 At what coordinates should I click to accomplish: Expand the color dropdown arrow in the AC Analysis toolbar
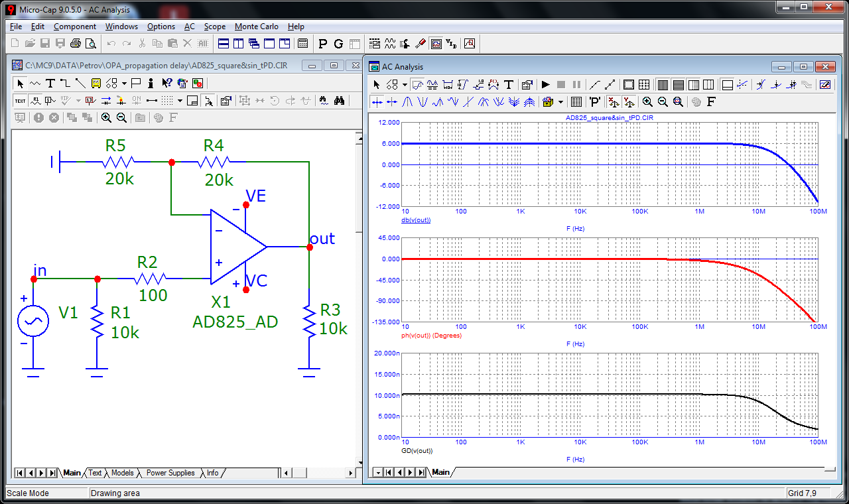[x=560, y=102]
